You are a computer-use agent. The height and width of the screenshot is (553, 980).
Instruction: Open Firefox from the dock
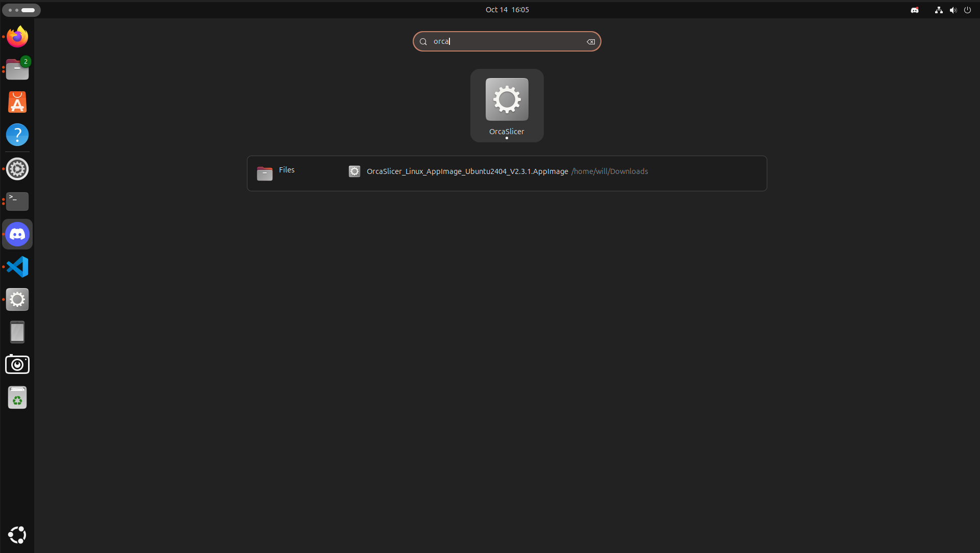point(17,37)
